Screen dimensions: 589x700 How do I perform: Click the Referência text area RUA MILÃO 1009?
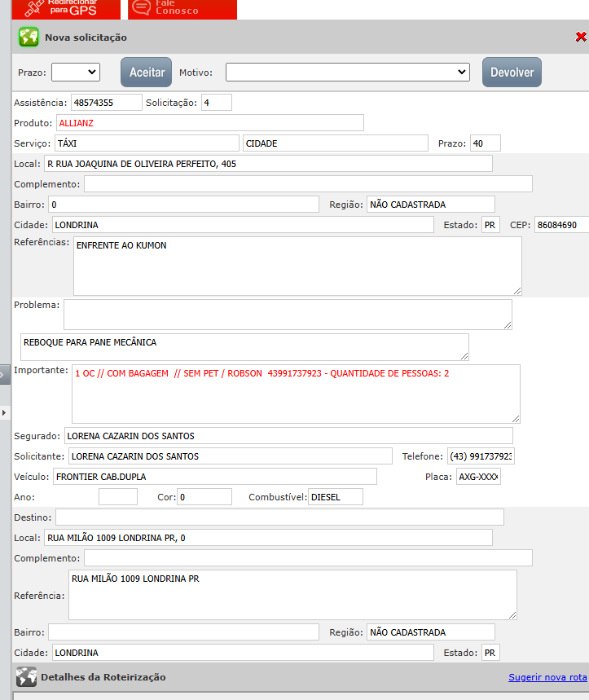(x=292, y=595)
